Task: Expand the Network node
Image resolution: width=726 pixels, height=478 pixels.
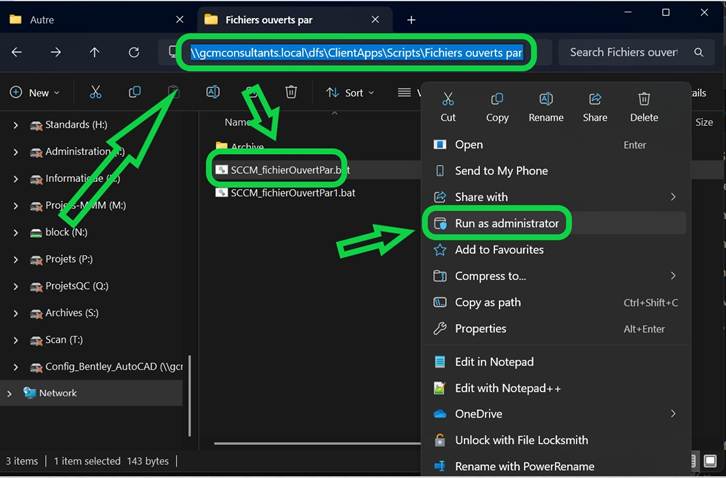Action: [x=9, y=393]
